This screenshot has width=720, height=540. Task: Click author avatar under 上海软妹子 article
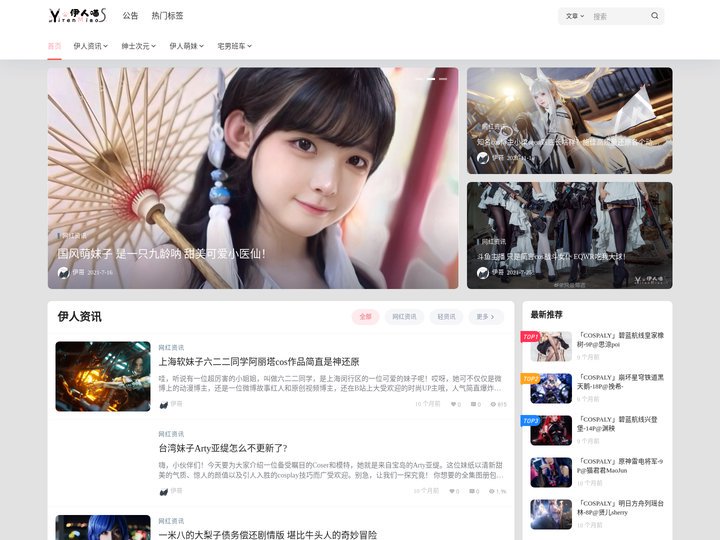(163, 405)
